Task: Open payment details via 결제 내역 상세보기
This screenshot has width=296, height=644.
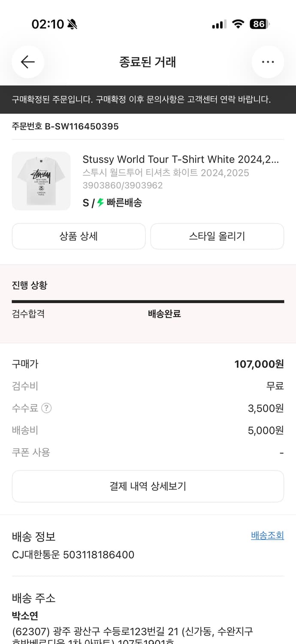Action: point(148,486)
